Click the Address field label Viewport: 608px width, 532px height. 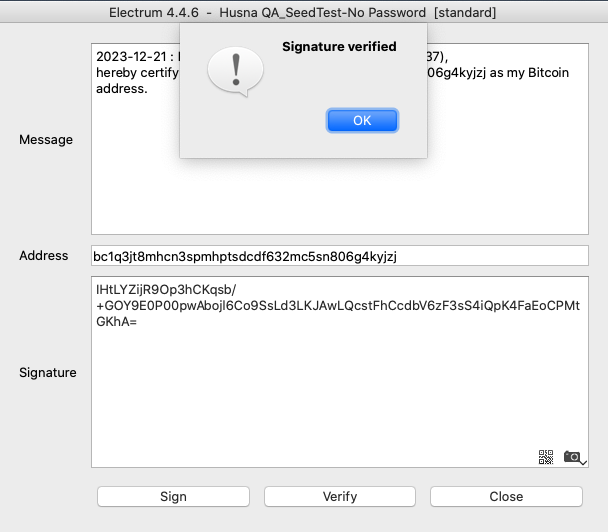click(44, 256)
